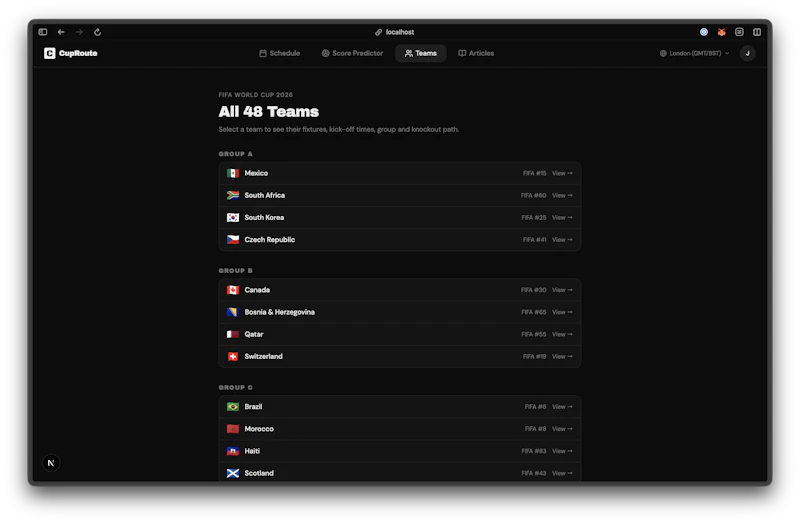Viewport: 800px width, 523px height.
Task: Select the Switzerland team name
Action: tap(263, 356)
